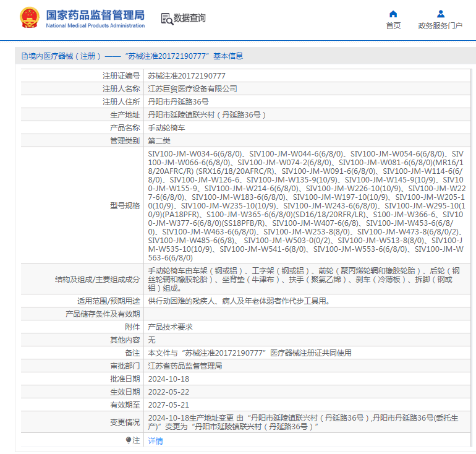Select effective date 2022-05-22
This screenshot has width=476, height=454.
[x=169, y=392]
